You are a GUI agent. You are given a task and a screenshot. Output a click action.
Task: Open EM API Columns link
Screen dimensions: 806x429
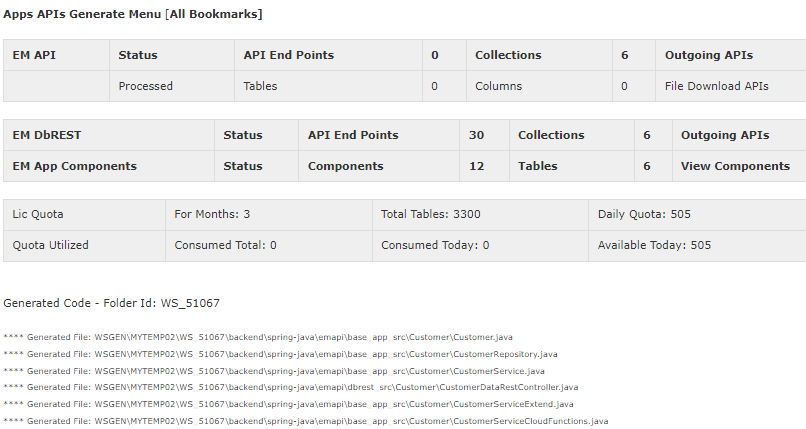point(498,86)
